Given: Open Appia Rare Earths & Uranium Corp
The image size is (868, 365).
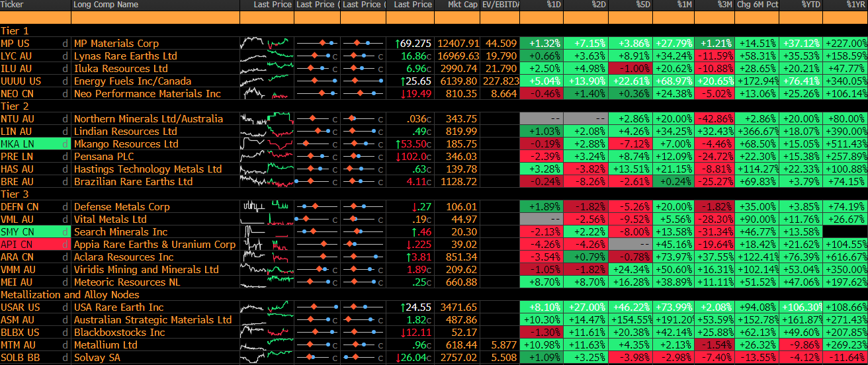Looking at the screenshot, I should [x=155, y=245].
